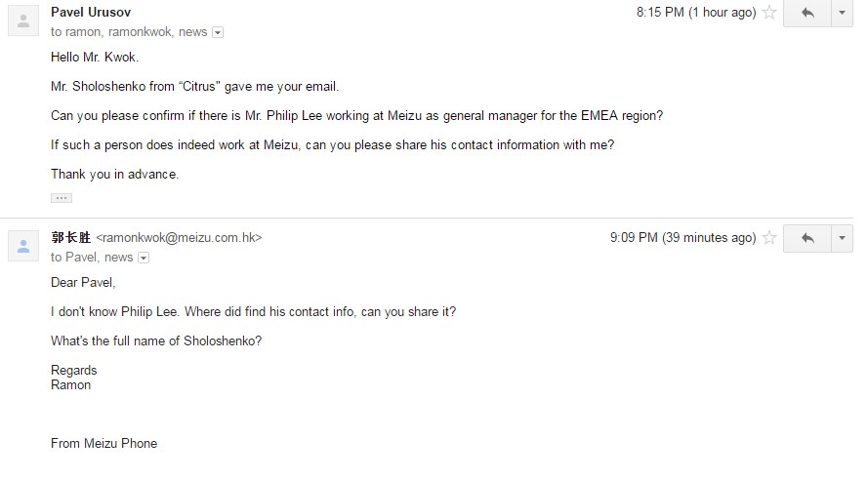Viewport: 868px width, 480px height.
Task: Reply to Pavel Urusov's email
Action: (807, 14)
